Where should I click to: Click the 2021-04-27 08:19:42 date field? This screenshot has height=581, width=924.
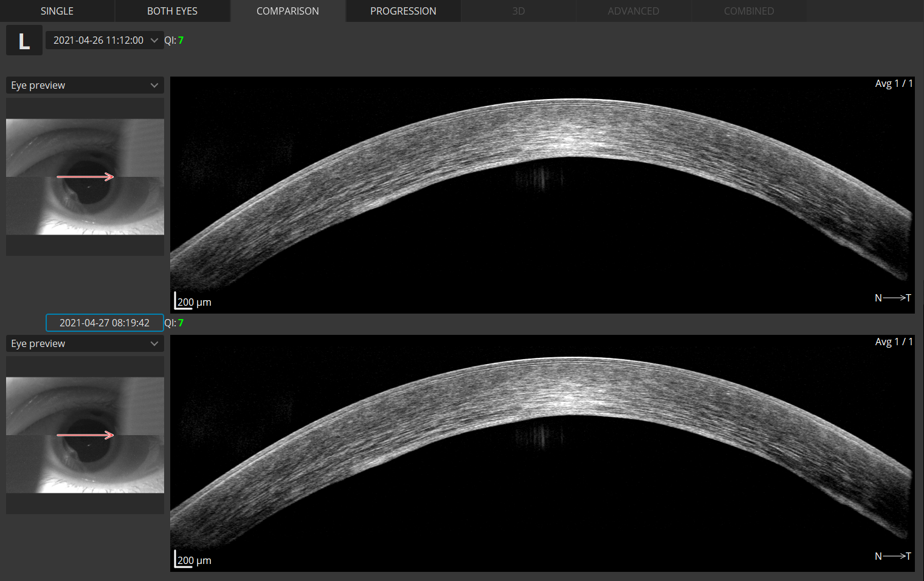(x=104, y=323)
